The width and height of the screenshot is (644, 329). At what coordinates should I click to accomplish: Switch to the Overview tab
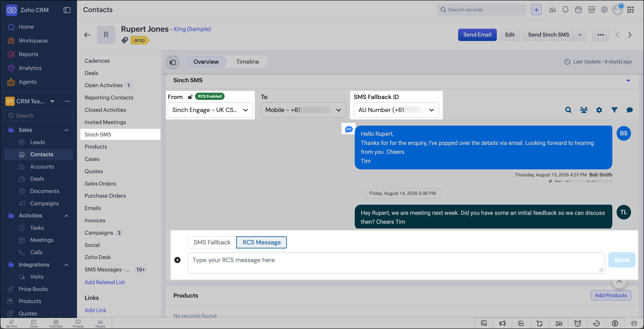[x=206, y=62]
